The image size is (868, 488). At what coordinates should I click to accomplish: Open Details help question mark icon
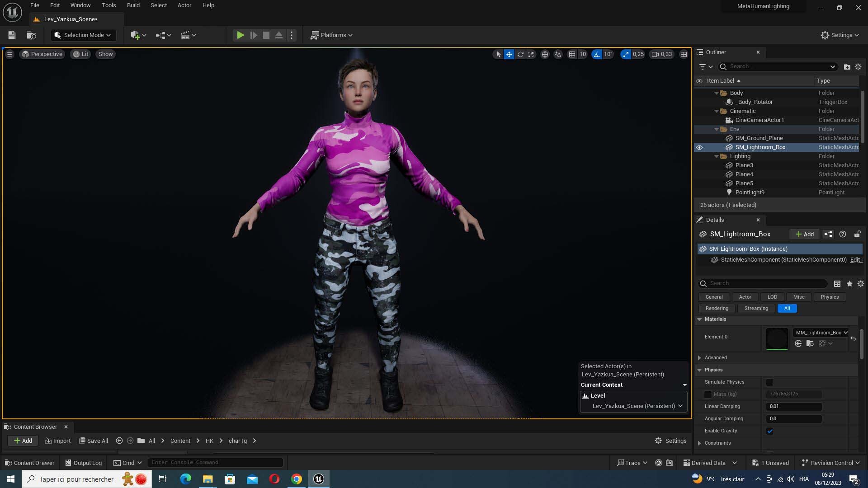[843, 234]
